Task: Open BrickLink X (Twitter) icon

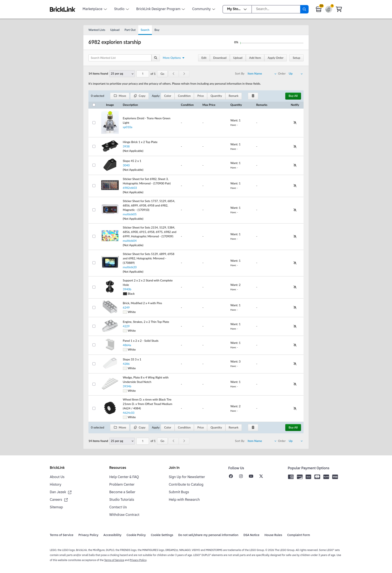Action: click(261, 476)
